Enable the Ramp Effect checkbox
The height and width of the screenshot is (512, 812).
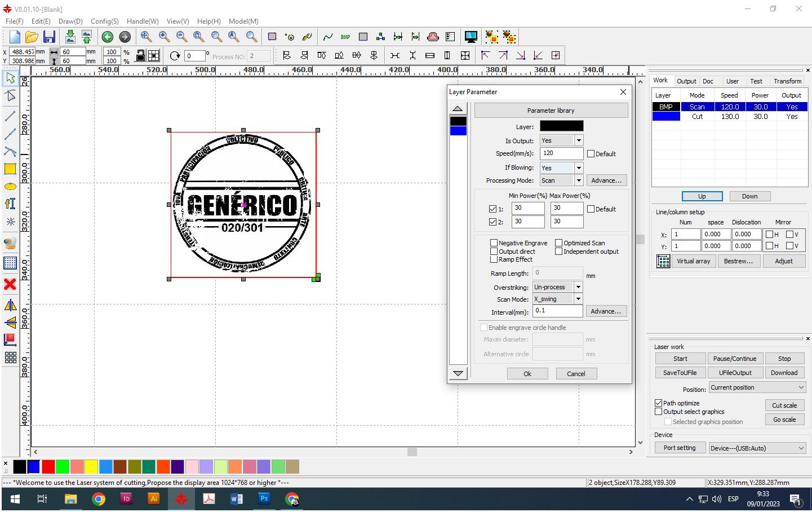[x=494, y=259]
